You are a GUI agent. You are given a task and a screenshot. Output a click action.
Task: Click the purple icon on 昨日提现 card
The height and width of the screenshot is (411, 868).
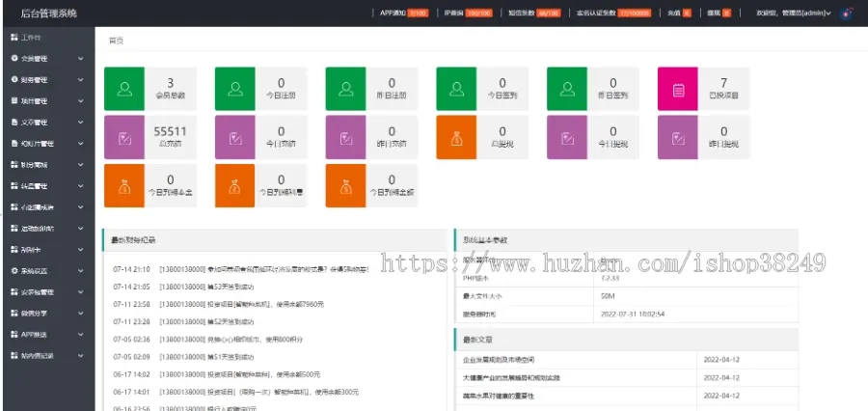tap(678, 137)
